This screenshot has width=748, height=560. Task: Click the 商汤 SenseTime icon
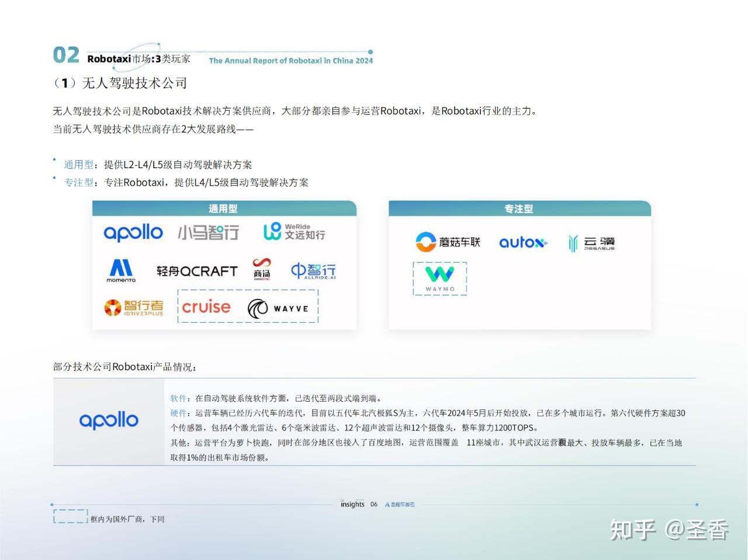(x=263, y=269)
